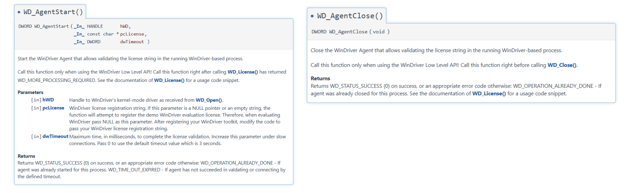Click the [in] tag next to pcLicense

click(36, 108)
